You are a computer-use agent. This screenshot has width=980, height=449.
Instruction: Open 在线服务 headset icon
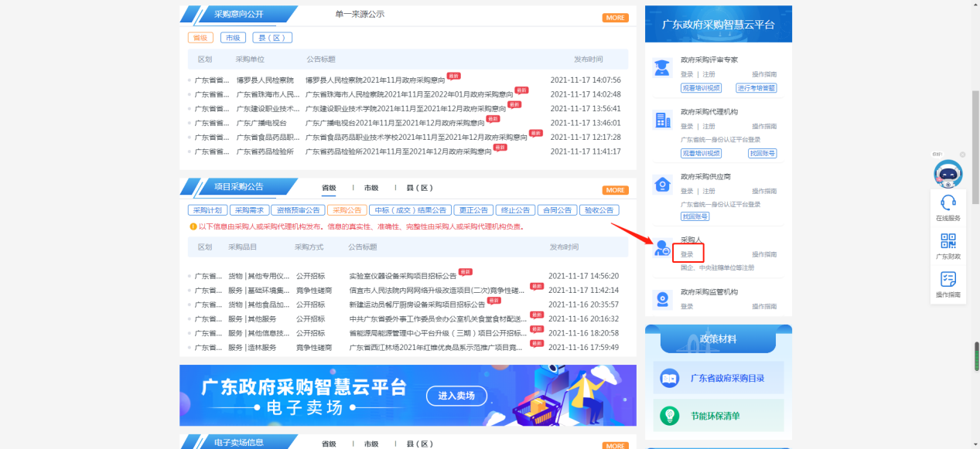point(948,203)
